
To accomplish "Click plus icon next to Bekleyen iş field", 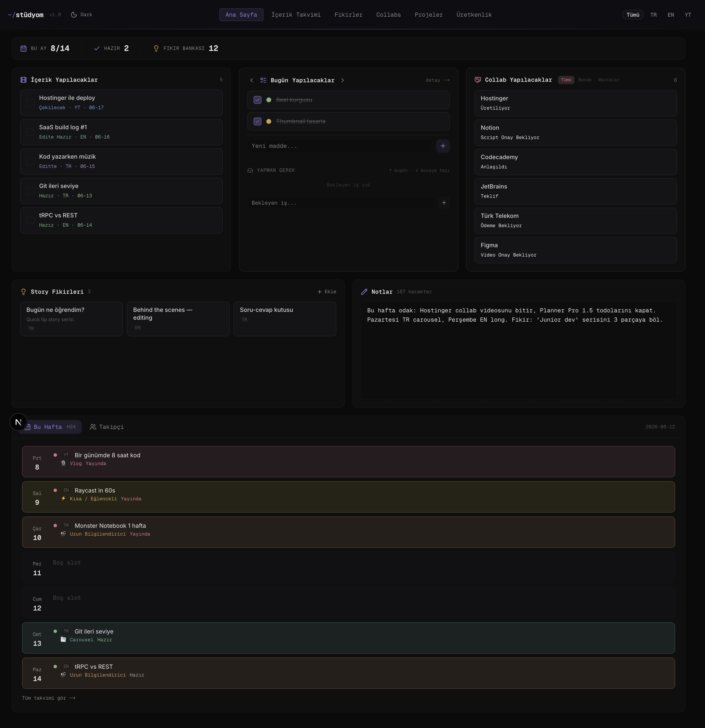I will tap(444, 203).
